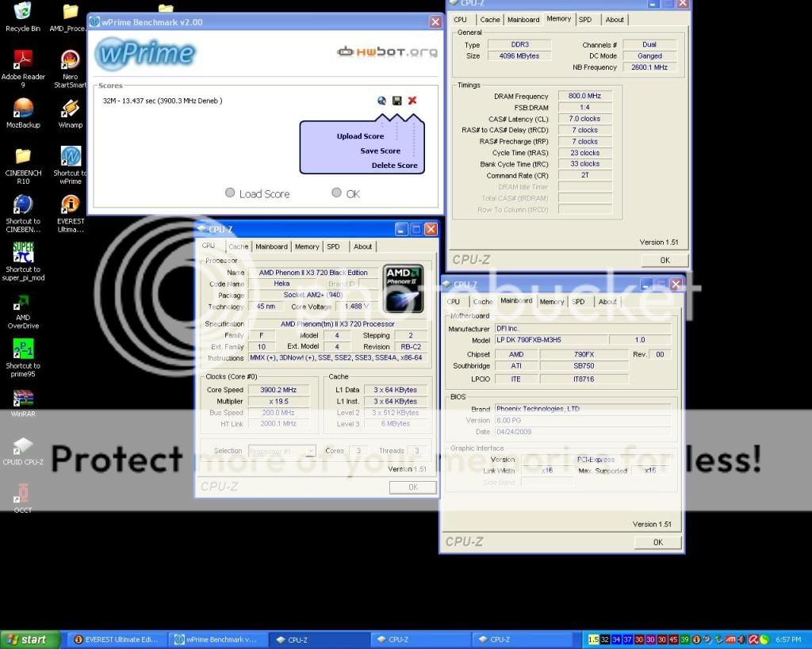This screenshot has height=649, width=812.
Task: Click the name field "AMD Phenom II X3 720 Black Edition"
Action: click(x=313, y=273)
